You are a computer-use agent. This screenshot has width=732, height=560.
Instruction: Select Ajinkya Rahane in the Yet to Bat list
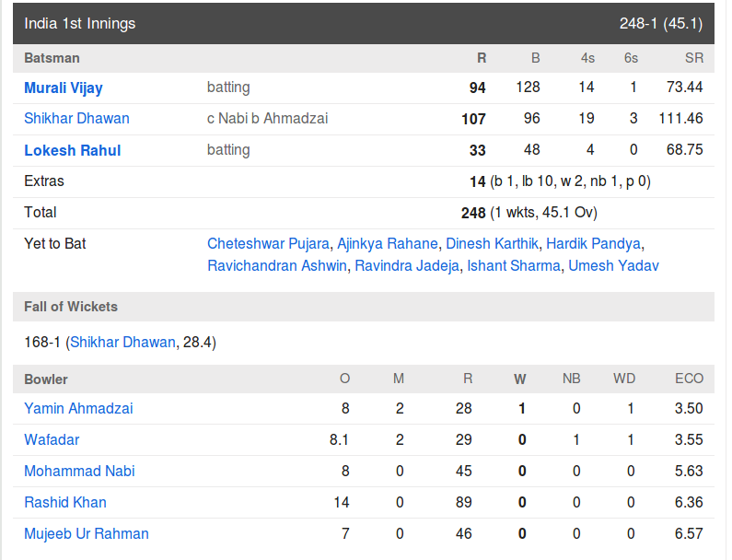point(388,243)
